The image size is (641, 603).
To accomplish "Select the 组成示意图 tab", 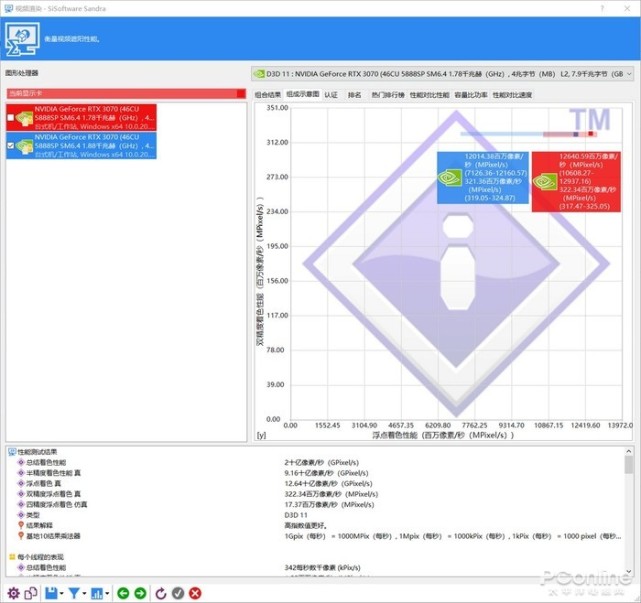I will [303, 94].
